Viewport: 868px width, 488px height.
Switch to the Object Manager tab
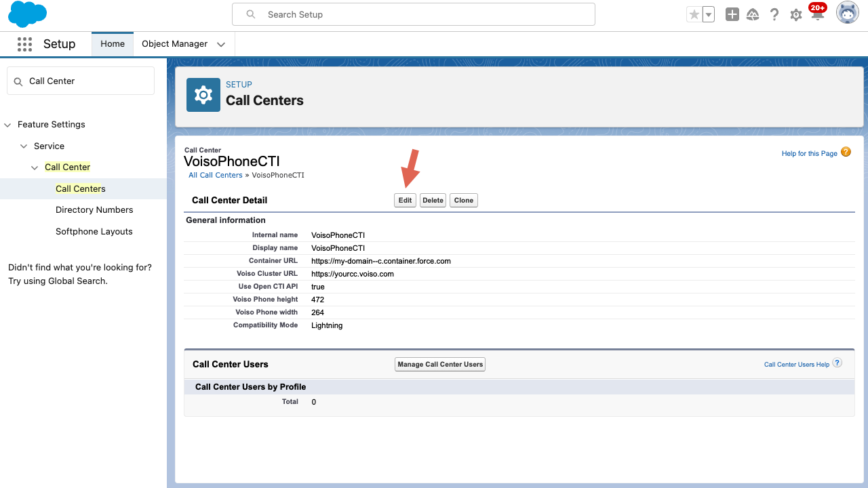174,44
